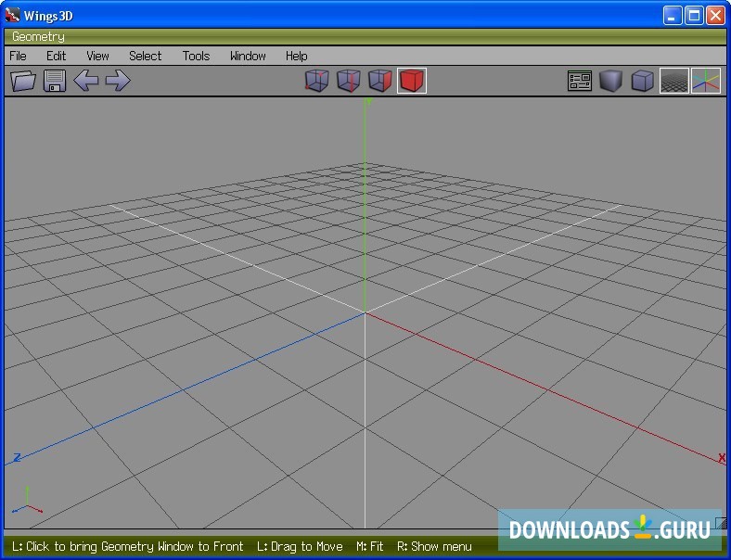Select face selection mode cube
The height and width of the screenshot is (560, 731).
point(380,81)
